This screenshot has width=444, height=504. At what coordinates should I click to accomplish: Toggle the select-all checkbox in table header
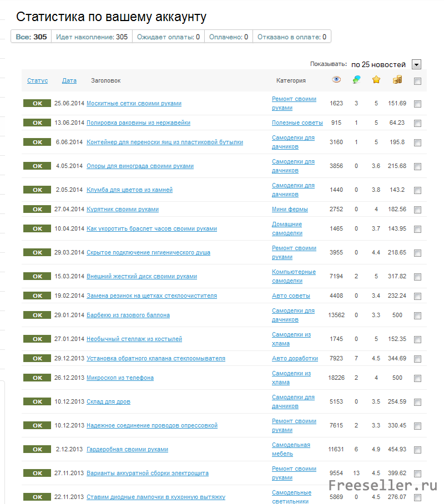(x=417, y=81)
